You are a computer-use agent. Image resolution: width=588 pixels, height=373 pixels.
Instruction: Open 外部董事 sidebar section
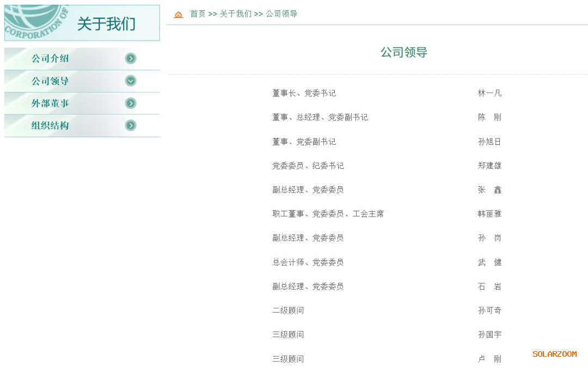[x=50, y=103]
